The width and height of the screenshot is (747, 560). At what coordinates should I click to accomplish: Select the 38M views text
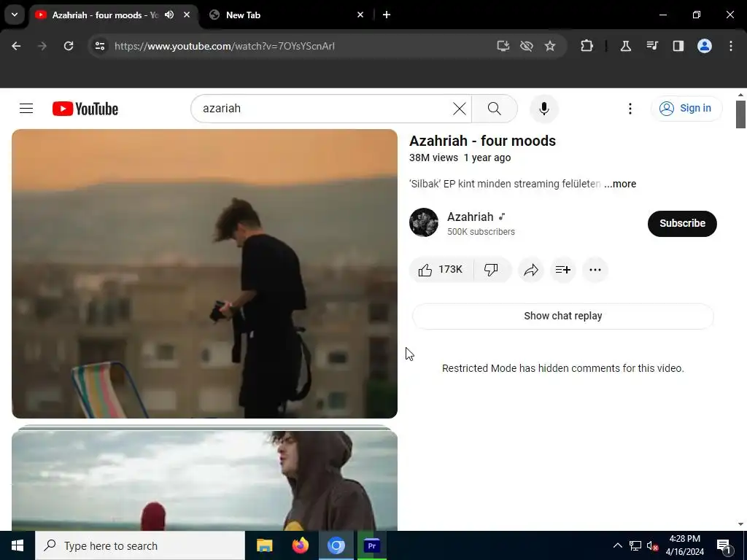[x=433, y=157]
